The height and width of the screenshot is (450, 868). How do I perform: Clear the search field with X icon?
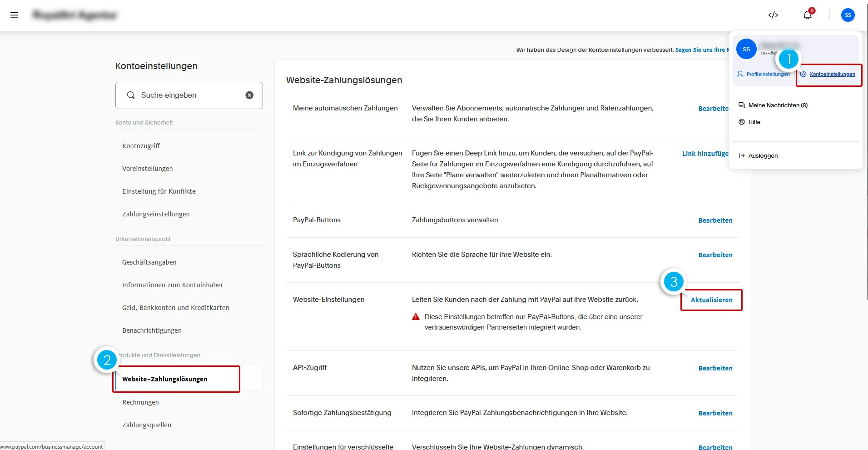(x=249, y=95)
